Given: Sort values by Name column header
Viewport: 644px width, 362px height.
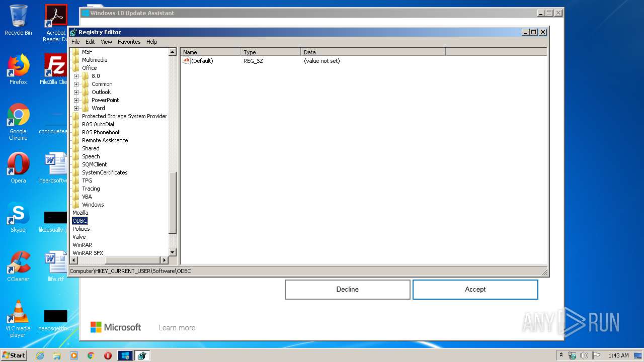Looking at the screenshot, I should tap(210, 52).
